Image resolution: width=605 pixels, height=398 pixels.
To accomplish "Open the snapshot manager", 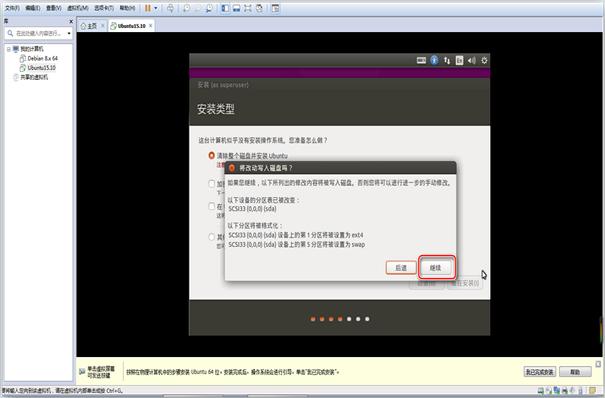I will (209, 8).
